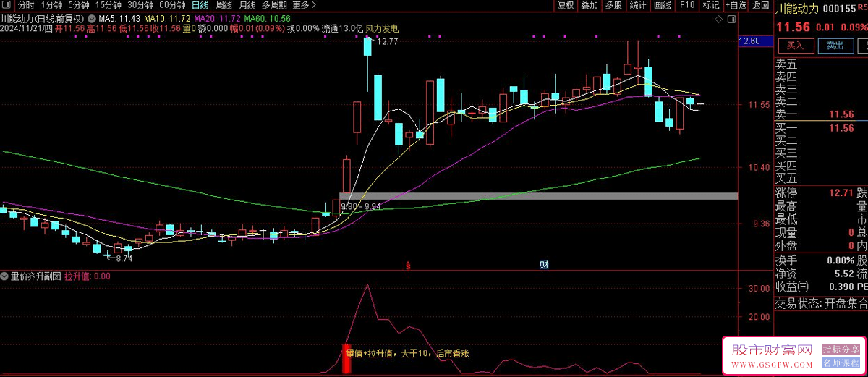The height and width of the screenshot is (377, 868).
Task: Select the 60分钟 period tab
Action: pyautogui.click(x=172, y=5)
